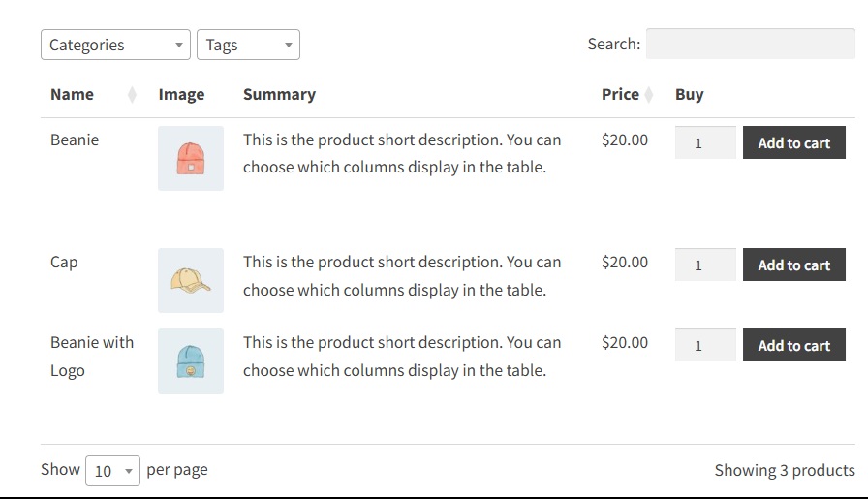Focus the Search input field
This screenshot has height=499, width=868.
click(750, 44)
